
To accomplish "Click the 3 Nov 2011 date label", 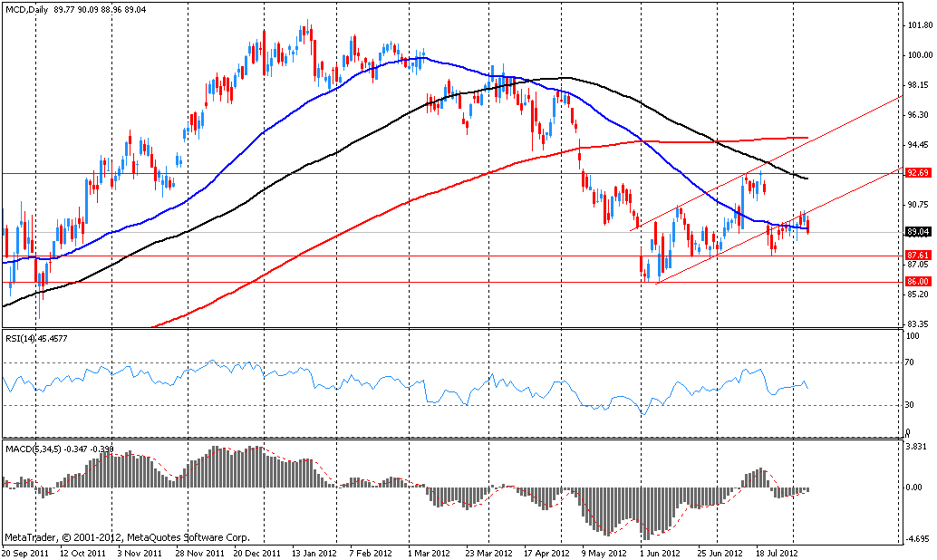I will click(x=140, y=554).
